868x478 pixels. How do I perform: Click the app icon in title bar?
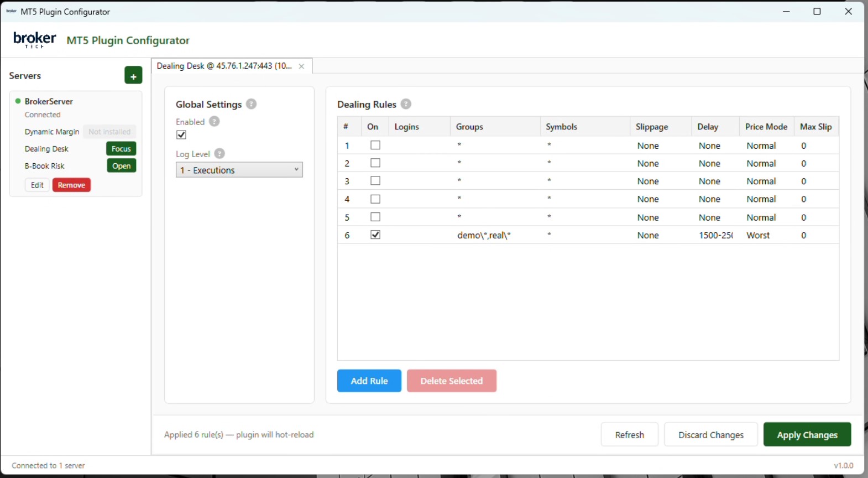pyautogui.click(x=11, y=12)
